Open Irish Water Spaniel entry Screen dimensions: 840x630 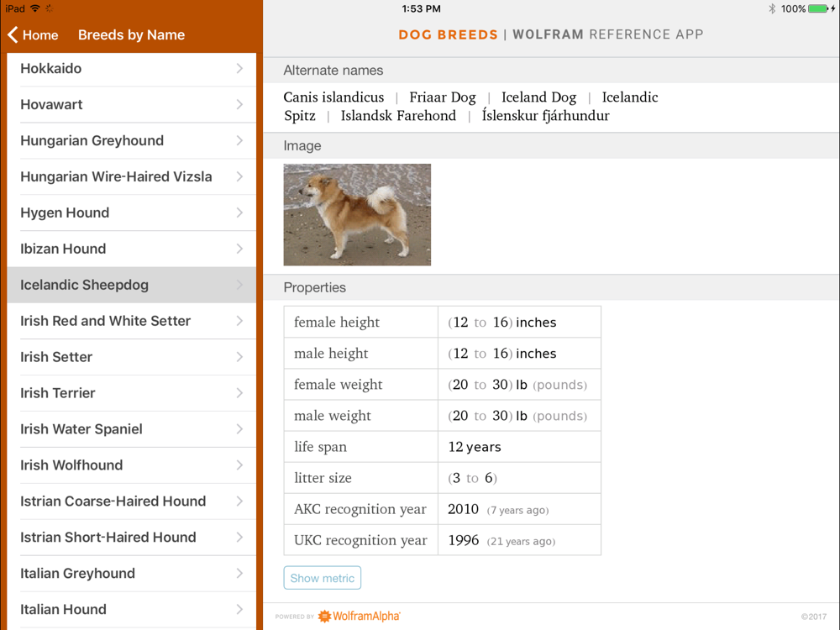pyautogui.click(x=132, y=429)
